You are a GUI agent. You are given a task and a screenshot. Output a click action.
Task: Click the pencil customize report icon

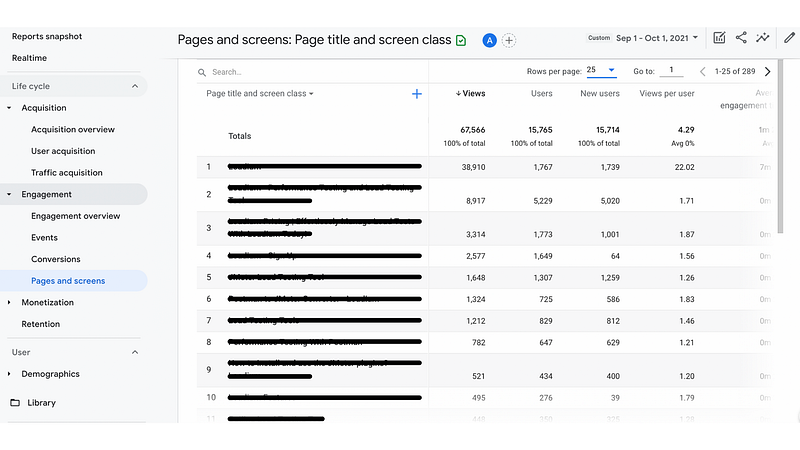790,38
